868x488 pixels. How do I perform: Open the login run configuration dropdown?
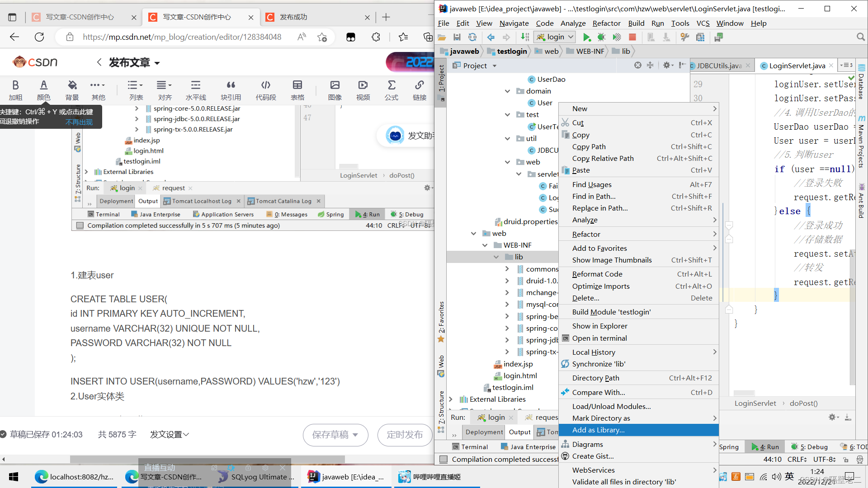click(x=555, y=37)
